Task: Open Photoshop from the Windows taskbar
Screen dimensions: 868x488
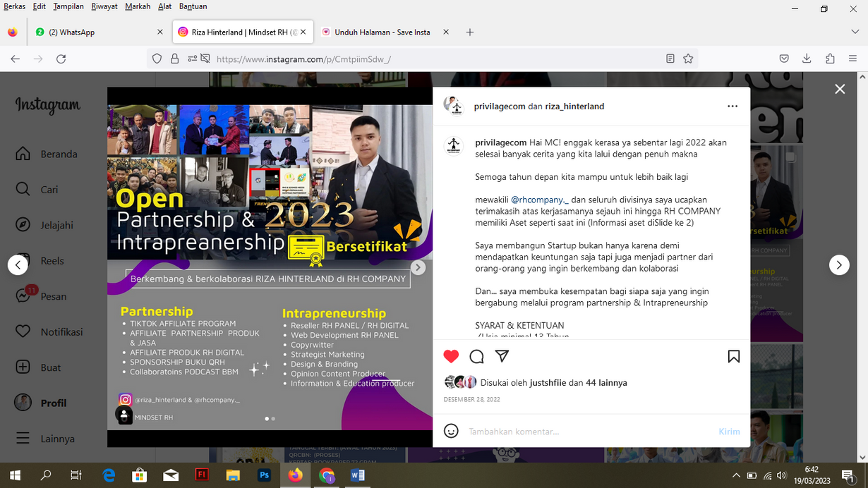Action: (x=264, y=475)
